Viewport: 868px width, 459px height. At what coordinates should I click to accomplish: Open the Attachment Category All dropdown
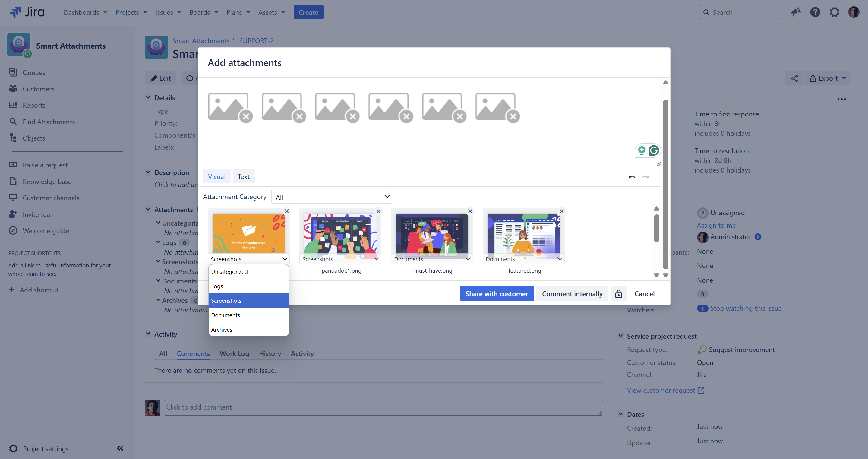click(332, 197)
